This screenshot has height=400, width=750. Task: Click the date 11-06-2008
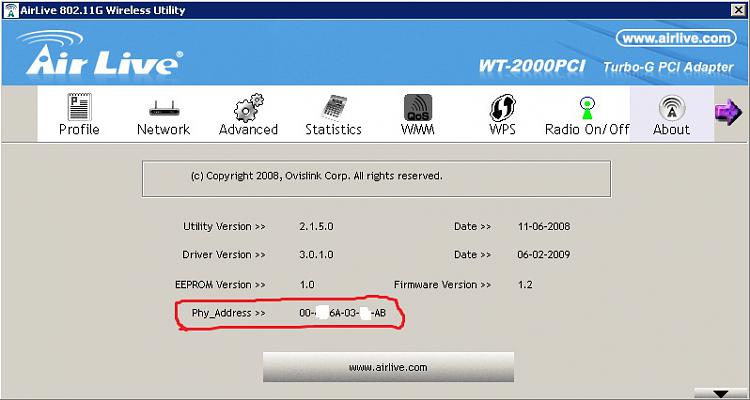pos(544,226)
